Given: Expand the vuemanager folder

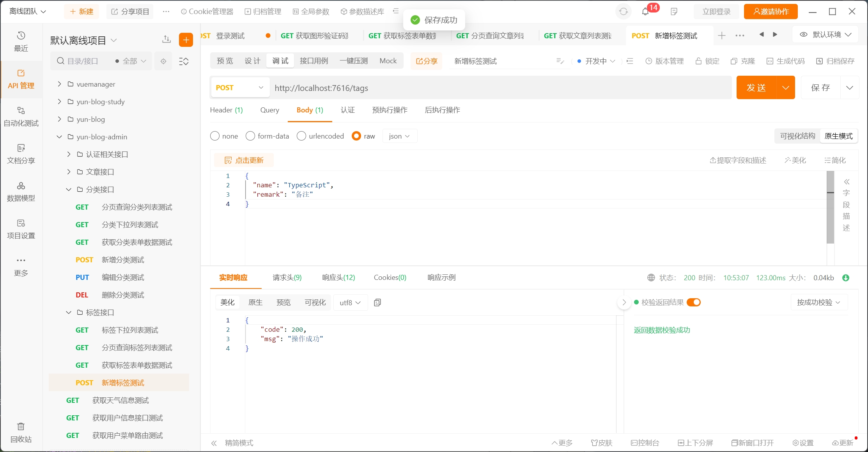Looking at the screenshot, I should click(59, 84).
